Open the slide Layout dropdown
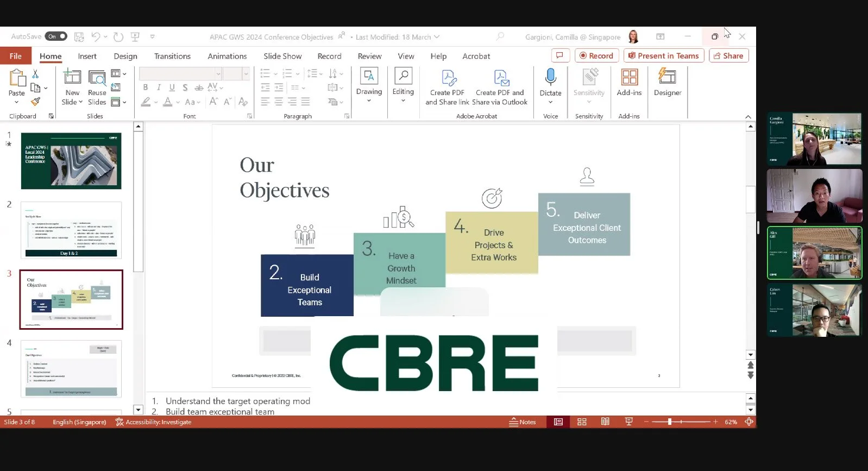This screenshot has height=471, width=868. point(119,73)
